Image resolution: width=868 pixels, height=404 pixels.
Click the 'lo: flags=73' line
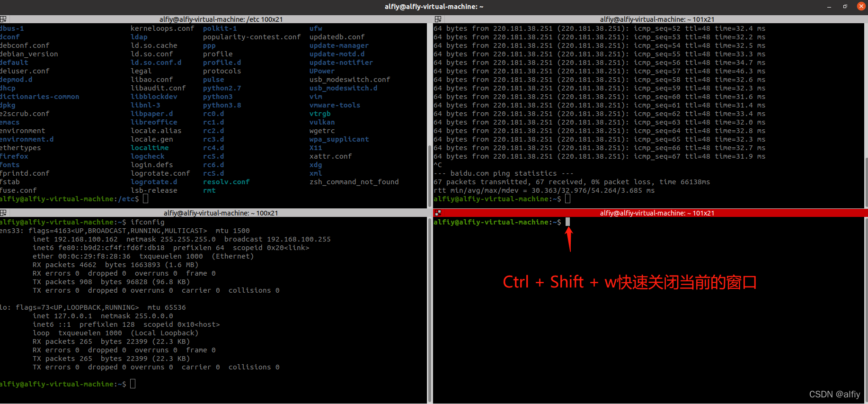click(x=93, y=307)
